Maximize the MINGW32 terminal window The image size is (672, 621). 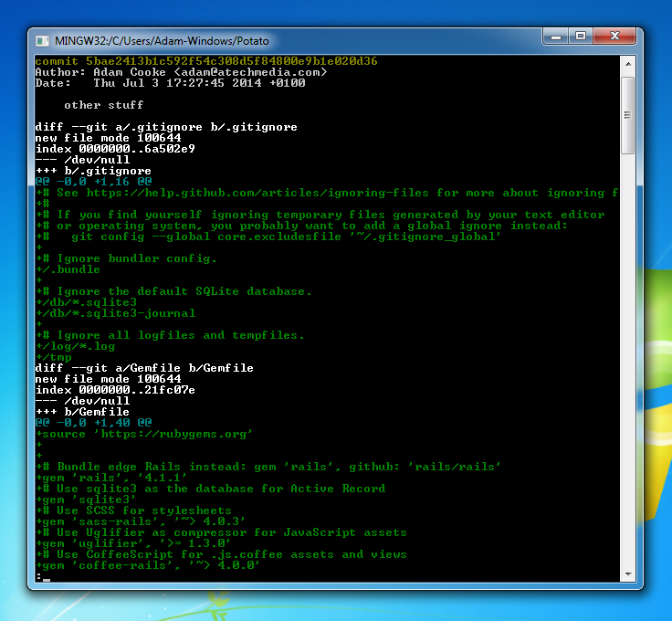[x=581, y=37]
